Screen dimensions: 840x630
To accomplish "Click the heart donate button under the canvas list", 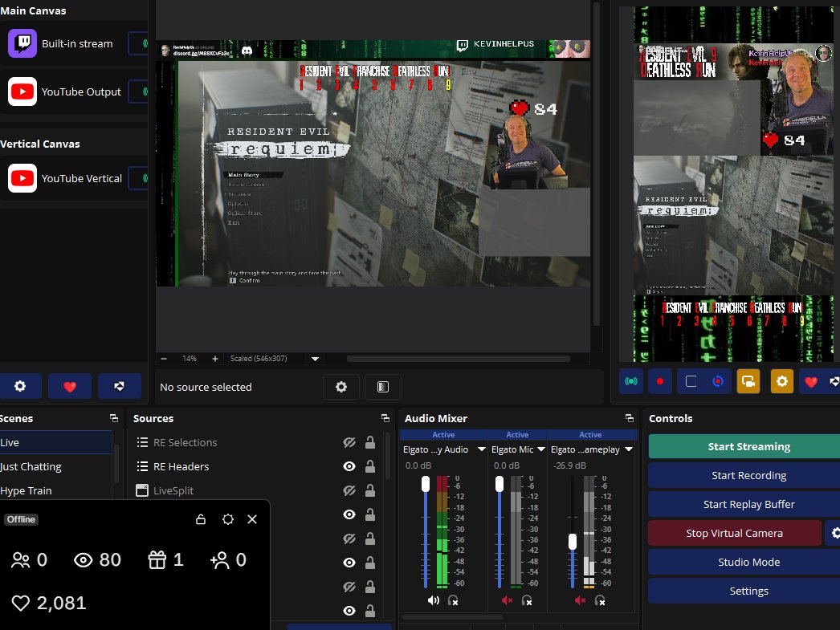I will tap(70, 386).
